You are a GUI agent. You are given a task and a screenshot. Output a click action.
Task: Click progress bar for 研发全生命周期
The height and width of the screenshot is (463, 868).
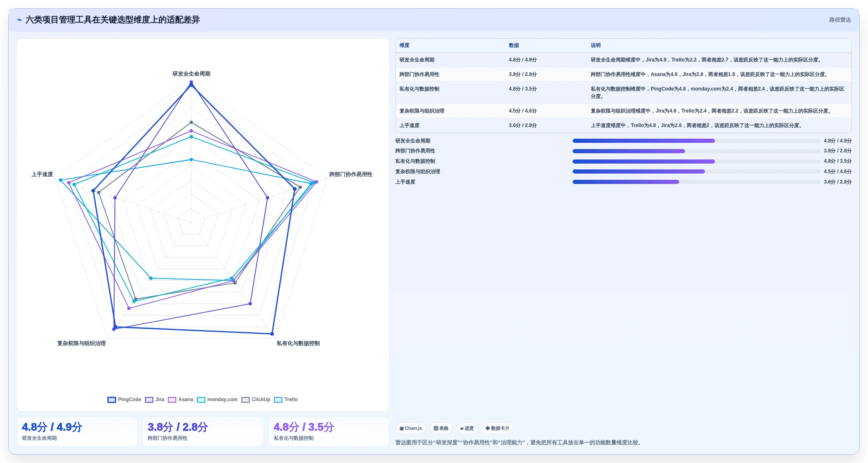[696, 141]
